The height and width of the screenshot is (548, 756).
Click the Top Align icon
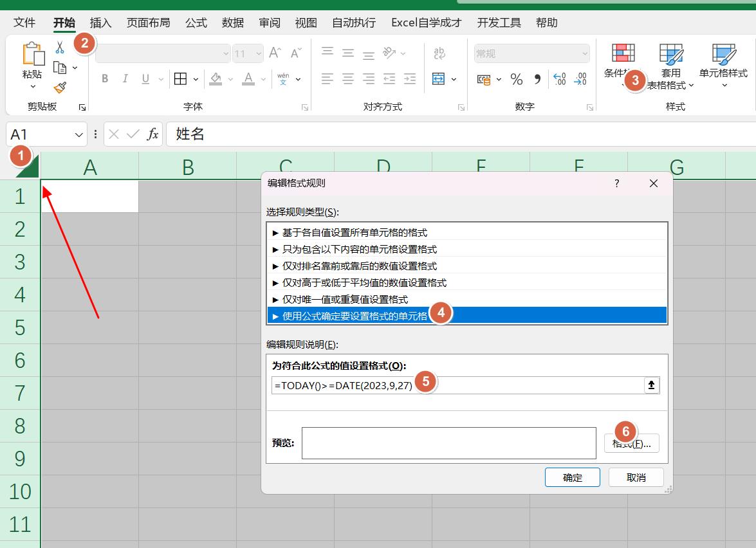pos(327,52)
